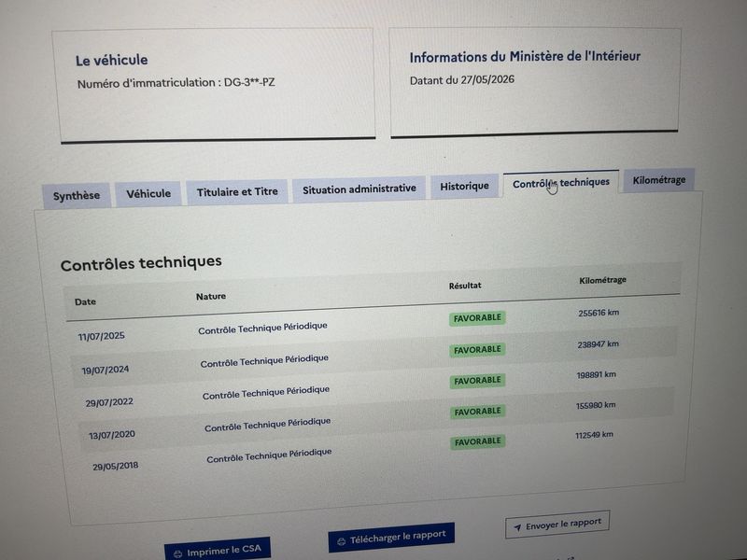Click Contrôle Technique Périodique in the 29/07/2022 row

(266, 393)
